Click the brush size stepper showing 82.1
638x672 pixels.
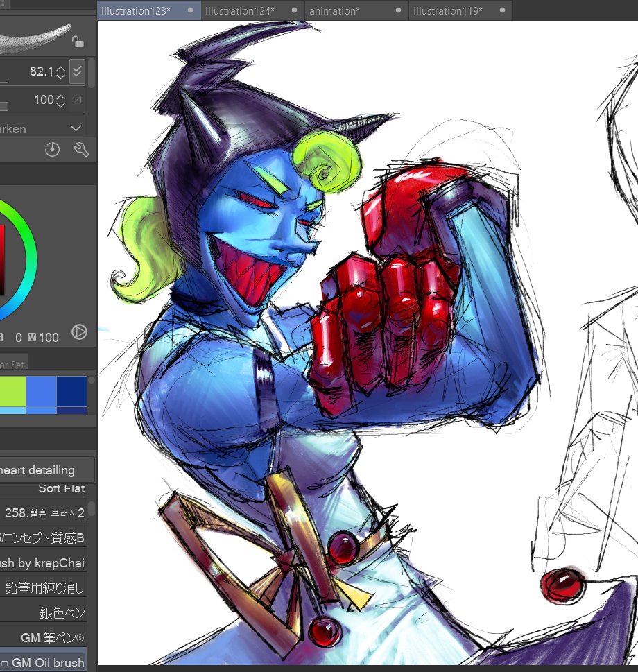point(61,71)
